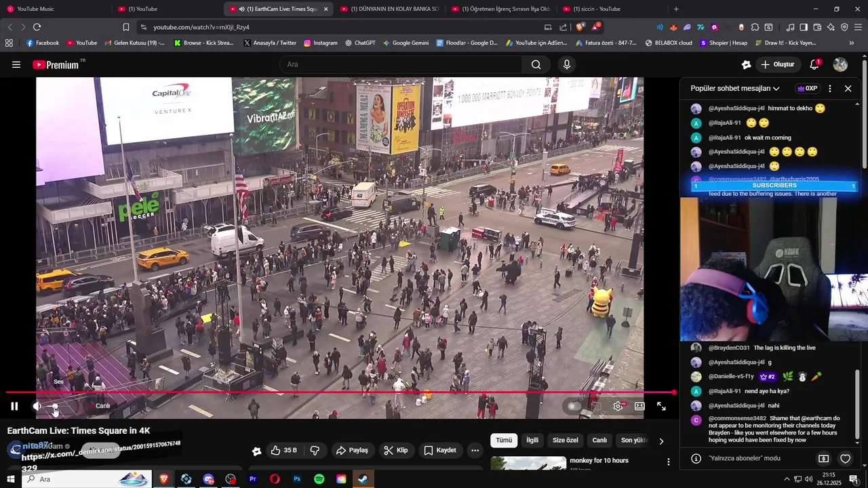Viewport: 868px width, 488px height.
Task: Dislike the video
Action: point(315,450)
